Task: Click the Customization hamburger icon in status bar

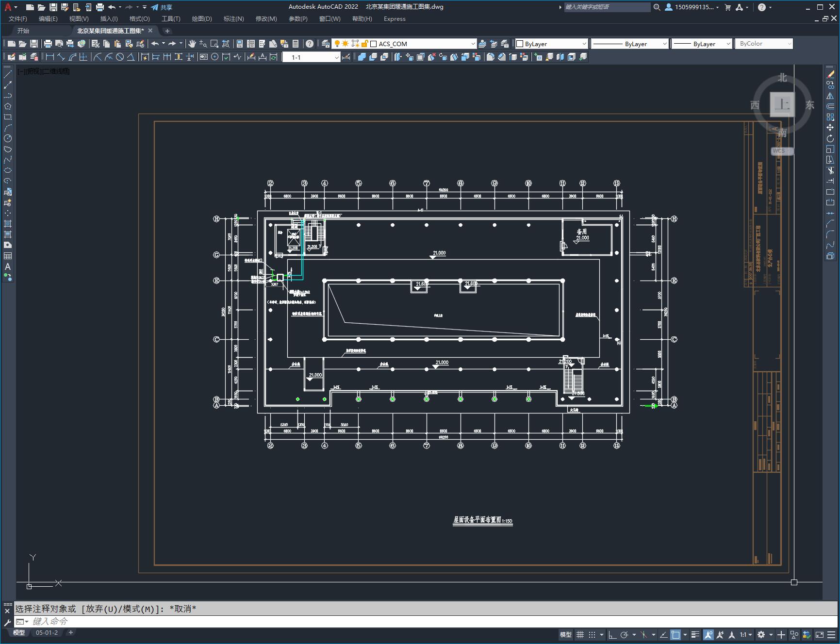Action: (x=832, y=634)
